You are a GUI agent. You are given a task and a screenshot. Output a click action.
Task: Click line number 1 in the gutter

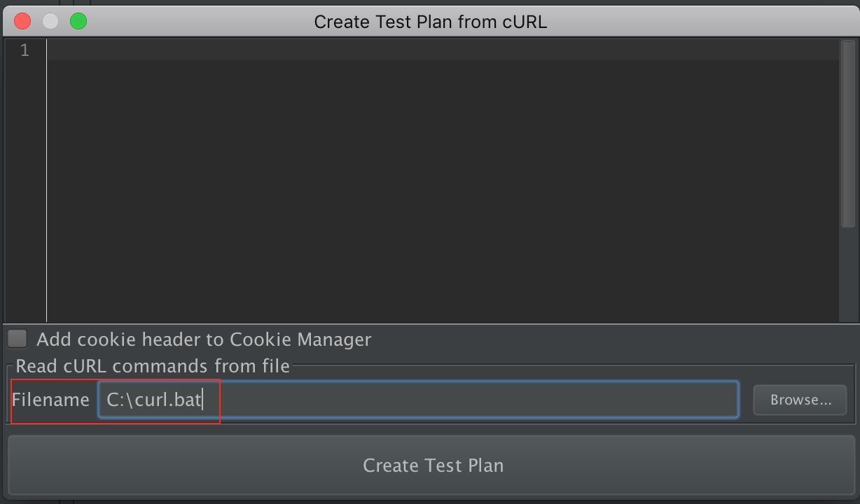25,50
